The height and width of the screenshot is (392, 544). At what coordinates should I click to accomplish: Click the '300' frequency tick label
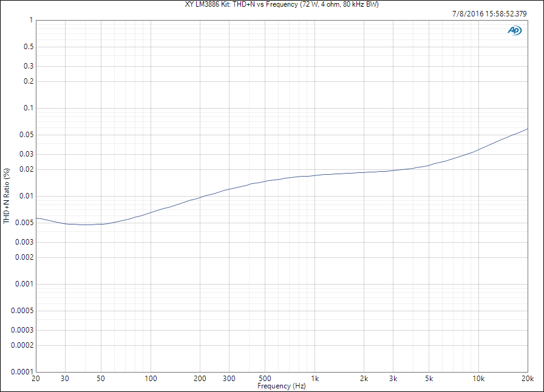point(229,379)
